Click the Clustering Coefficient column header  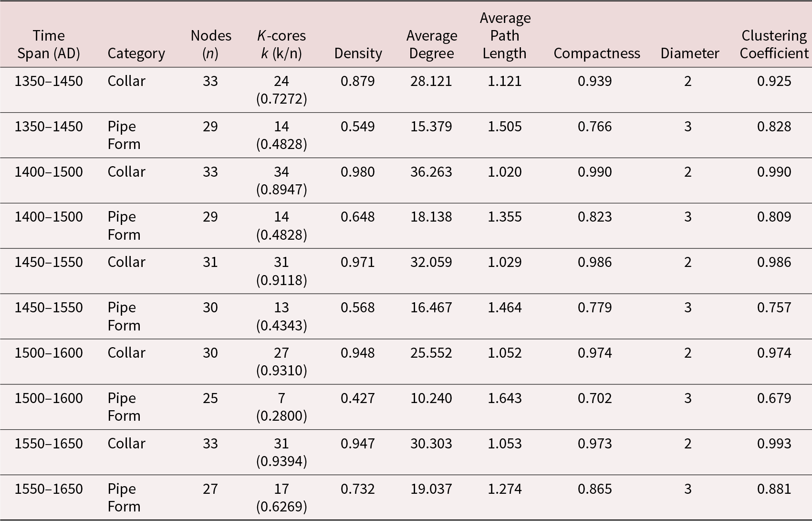774,44
